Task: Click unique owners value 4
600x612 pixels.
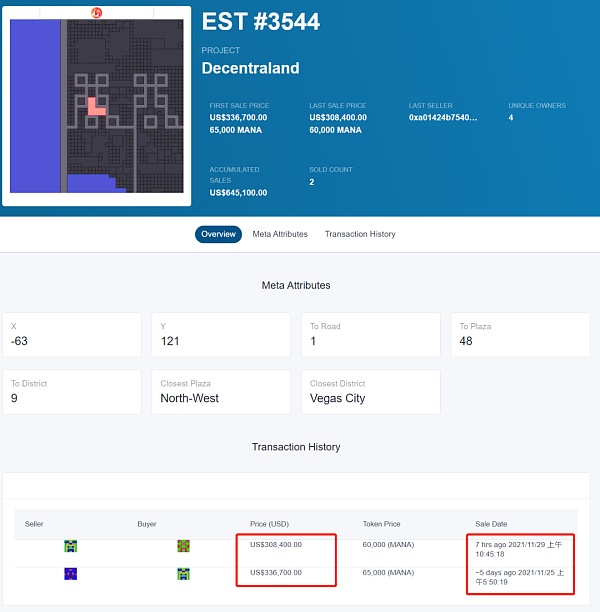Action: tap(511, 117)
